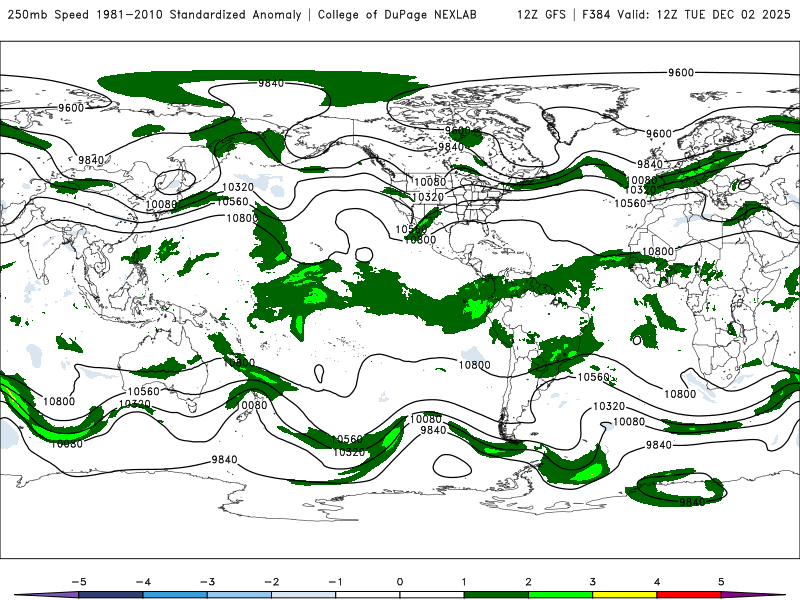Click the light blue -3-to-−2 legend swatch

[239, 595]
